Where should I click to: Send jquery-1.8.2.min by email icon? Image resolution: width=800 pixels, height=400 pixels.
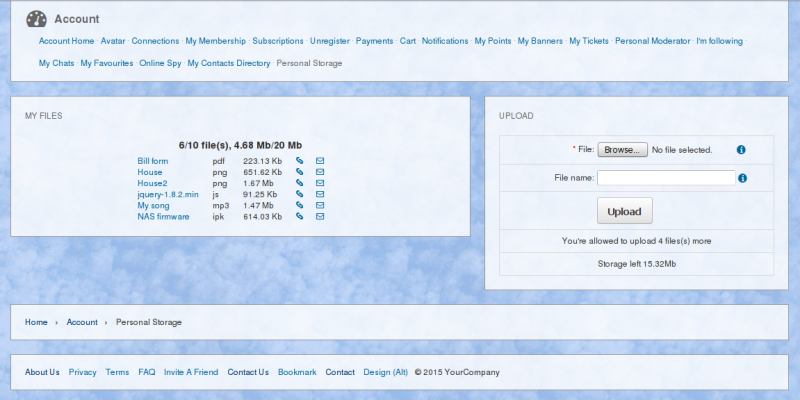(320, 194)
